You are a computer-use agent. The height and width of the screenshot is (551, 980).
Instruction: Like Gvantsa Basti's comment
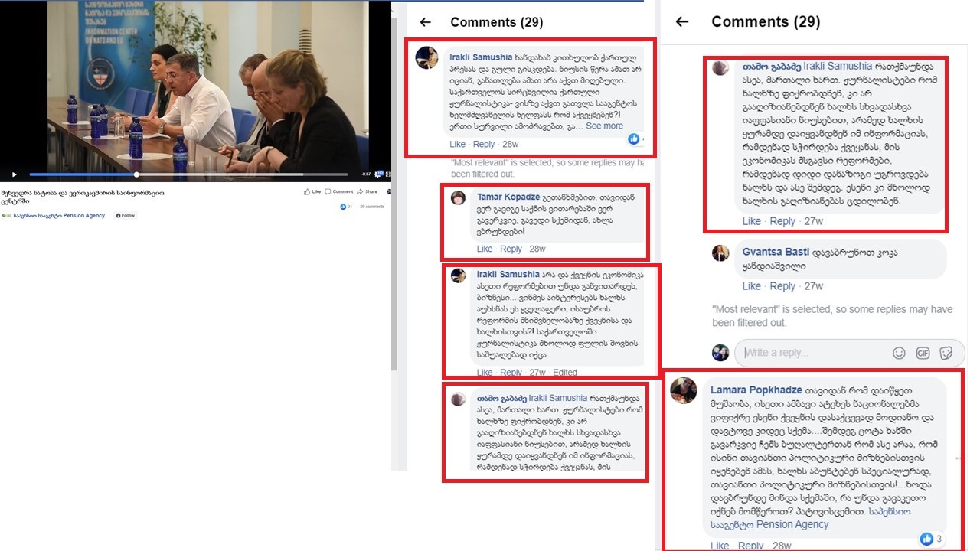click(752, 286)
